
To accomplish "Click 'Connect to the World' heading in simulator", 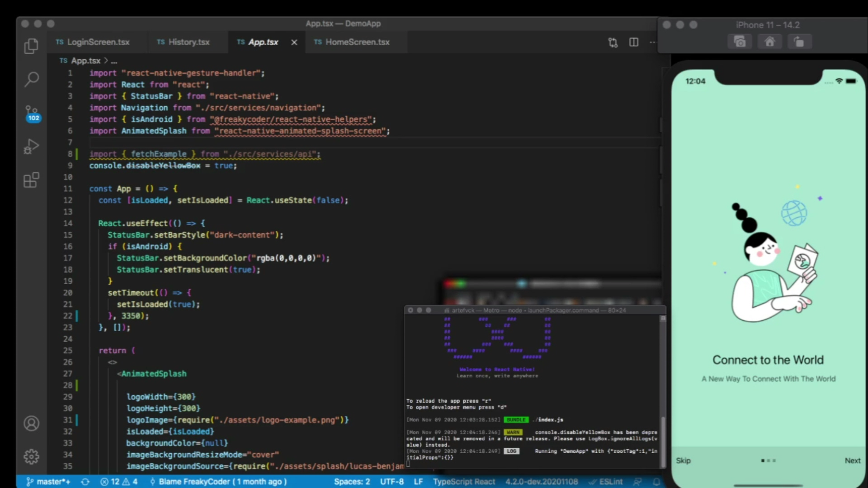I will [x=768, y=360].
